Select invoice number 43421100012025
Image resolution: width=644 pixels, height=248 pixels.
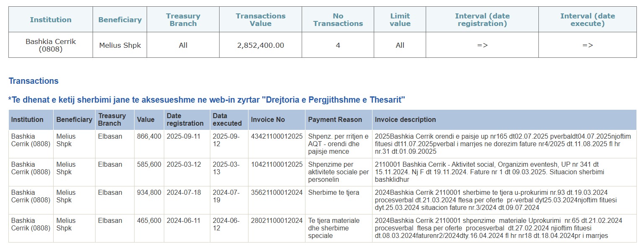tap(277, 137)
